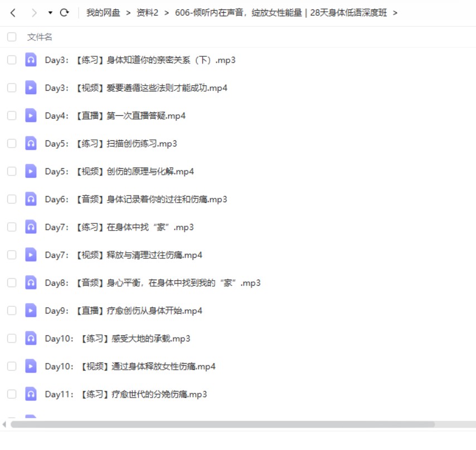The height and width of the screenshot is (450, 476).
Task: Click the video icon of Day10 通过身体释放女性伤痛
Action: point(31,366)
